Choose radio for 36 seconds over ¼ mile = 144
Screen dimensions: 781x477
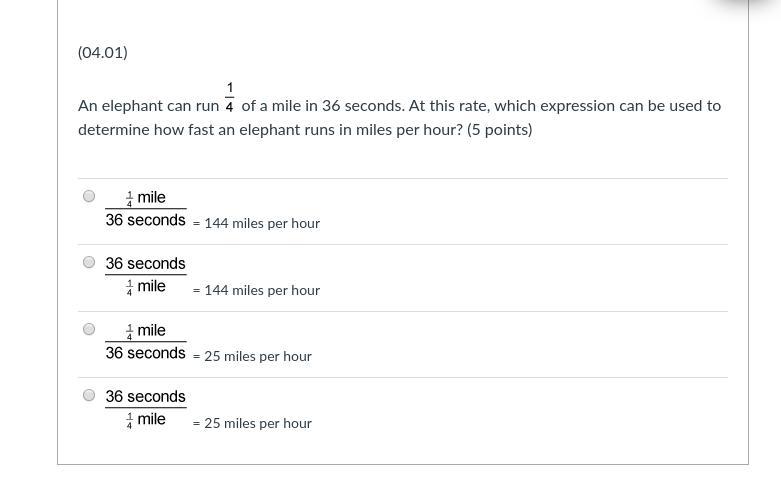pos(89,262)
